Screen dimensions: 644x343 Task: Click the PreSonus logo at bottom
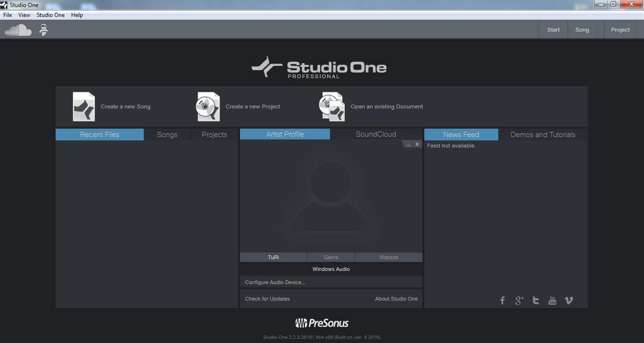pos(322,323)
